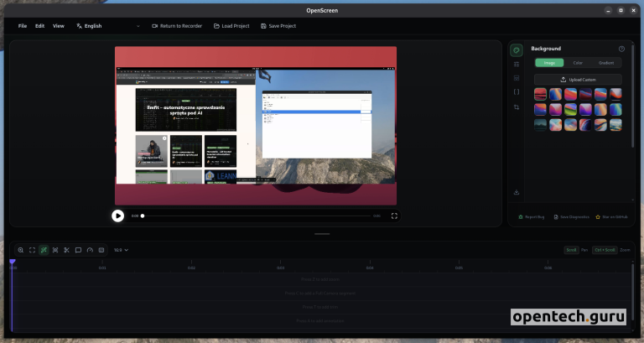Click the export download icon in sidebar

point(517,192)
